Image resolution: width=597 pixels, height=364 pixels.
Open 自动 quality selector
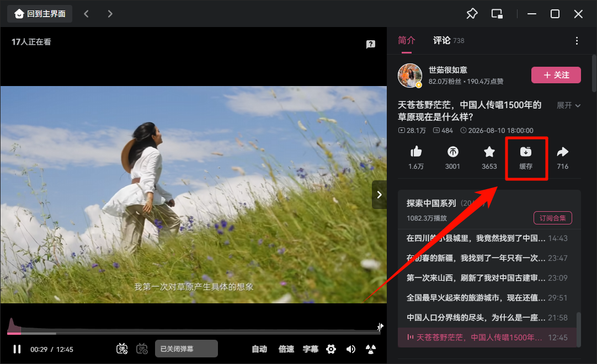[259, 349]
